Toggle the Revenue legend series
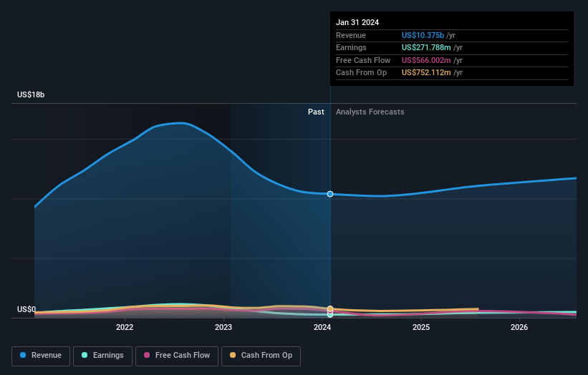The width and height of the screenshot is (588, 375). (41, 356)
